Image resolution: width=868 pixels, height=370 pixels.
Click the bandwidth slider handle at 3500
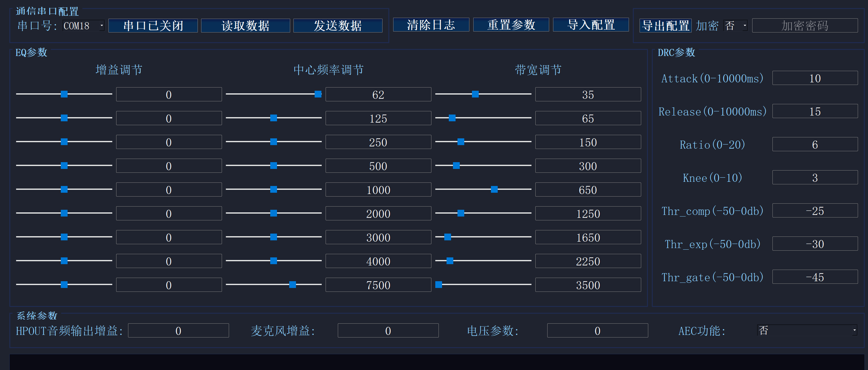click(x=439, y=285)
